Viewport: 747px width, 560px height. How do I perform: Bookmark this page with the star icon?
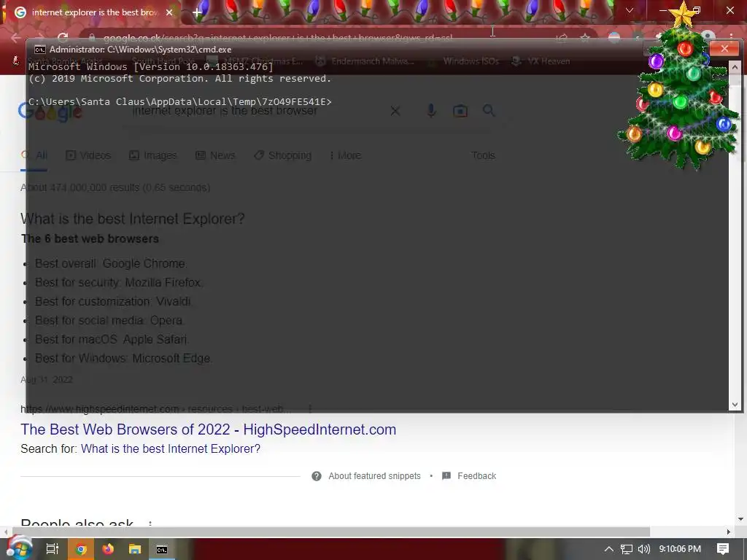pos(584,38)
